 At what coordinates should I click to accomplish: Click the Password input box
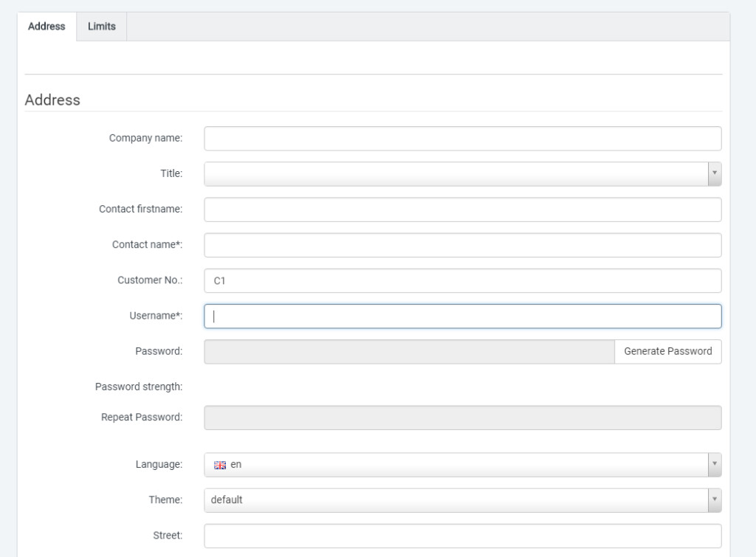point(409,351)
